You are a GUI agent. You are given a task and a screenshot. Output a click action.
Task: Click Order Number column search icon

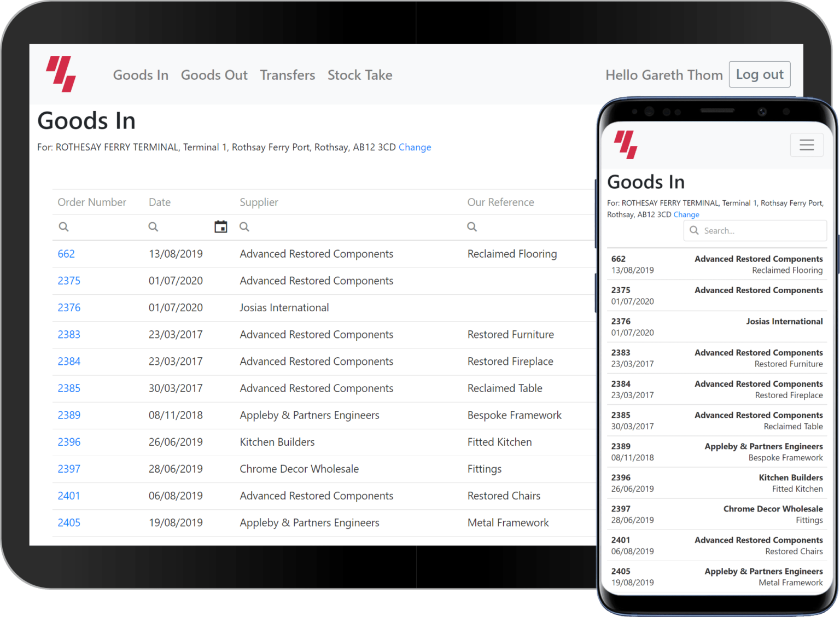pos(64,227)
